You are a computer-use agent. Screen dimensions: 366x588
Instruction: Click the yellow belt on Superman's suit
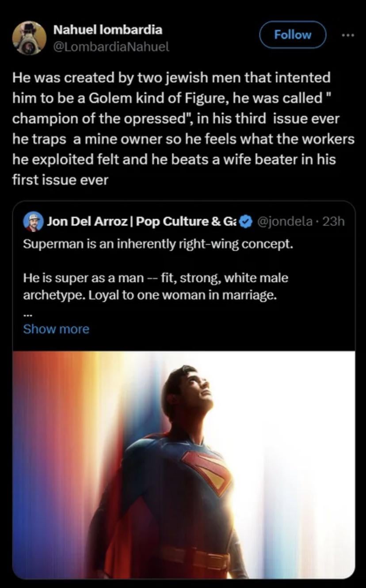tap(194, 557)
